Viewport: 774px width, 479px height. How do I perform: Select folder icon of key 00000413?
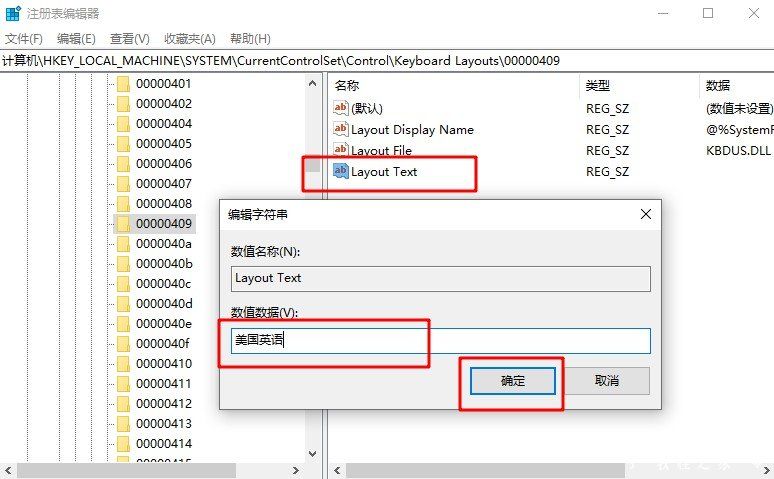pyautogui.click(x=123, y=424)
